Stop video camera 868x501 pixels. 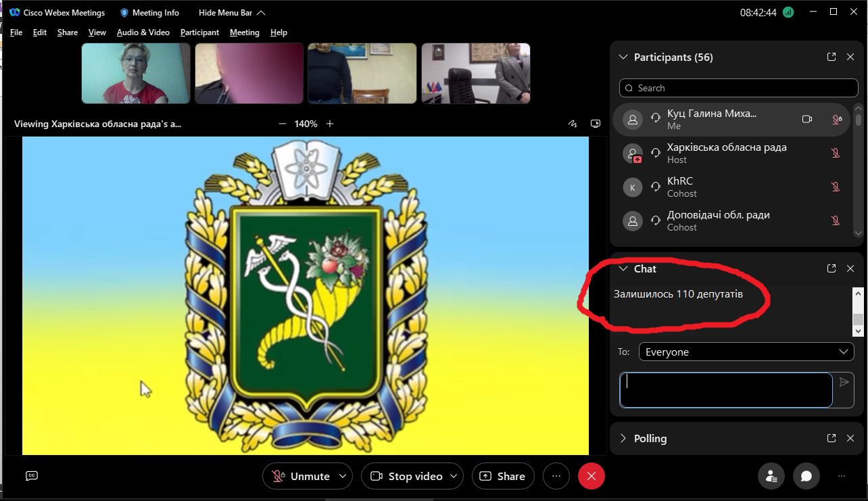click(x=406, y=476)
